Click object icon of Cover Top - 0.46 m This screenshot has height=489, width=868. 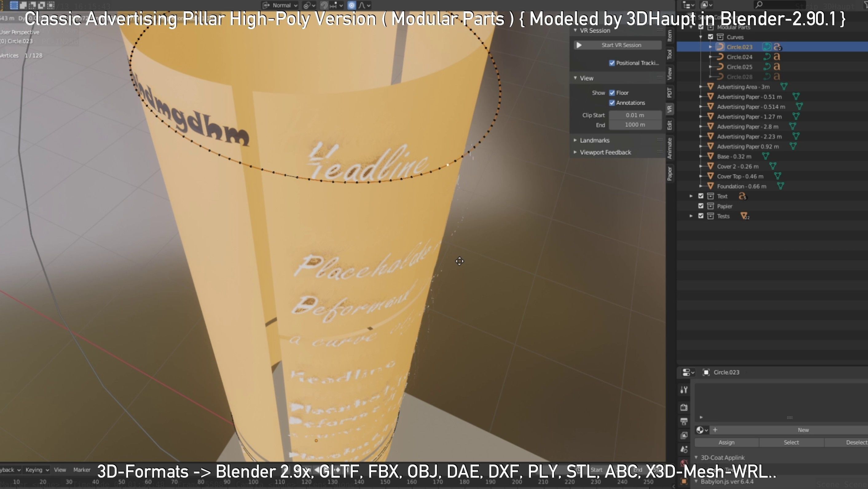[711, 176]
